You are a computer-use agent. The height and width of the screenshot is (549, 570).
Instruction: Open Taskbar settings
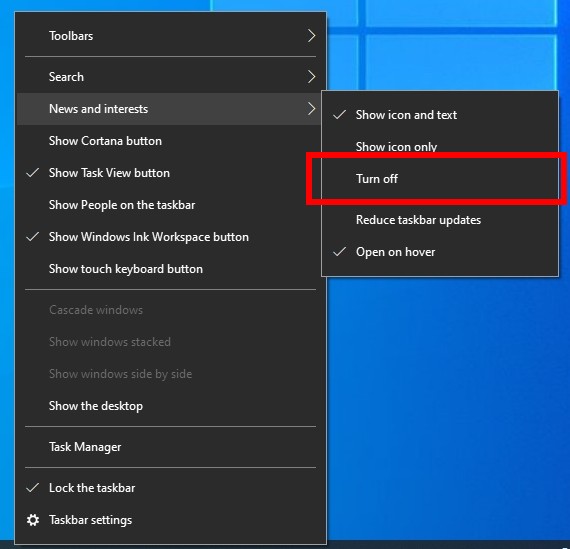(170, 520)
